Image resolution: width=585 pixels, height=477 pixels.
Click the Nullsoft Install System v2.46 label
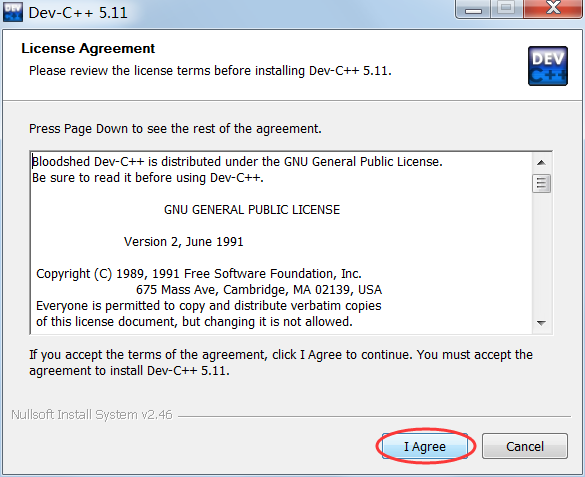pos(92,415)
